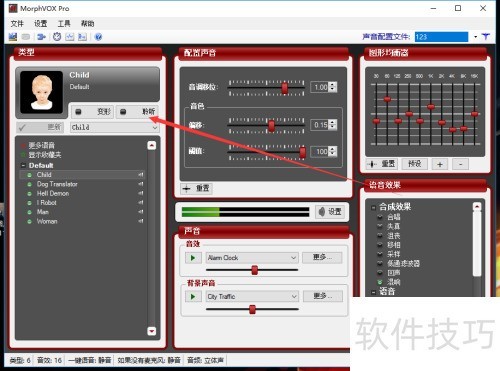Enable the 回声 effect
This screenshot has width=500, height=371.
pyautogui.click(x=380, y=273)
